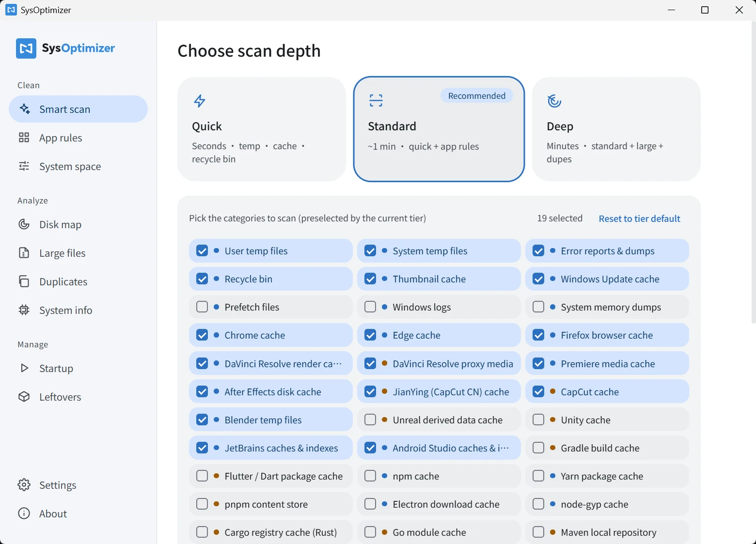Open Settings from sidebar
Screen dimensions: 756x544
[78, 485]
